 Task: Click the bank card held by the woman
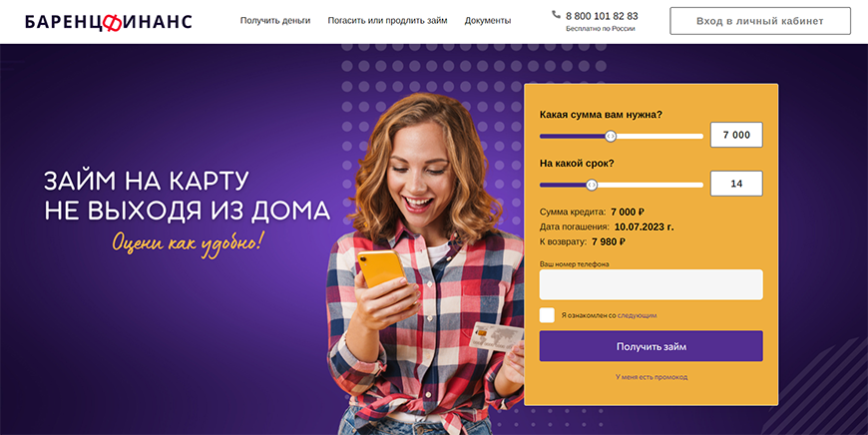496,336
